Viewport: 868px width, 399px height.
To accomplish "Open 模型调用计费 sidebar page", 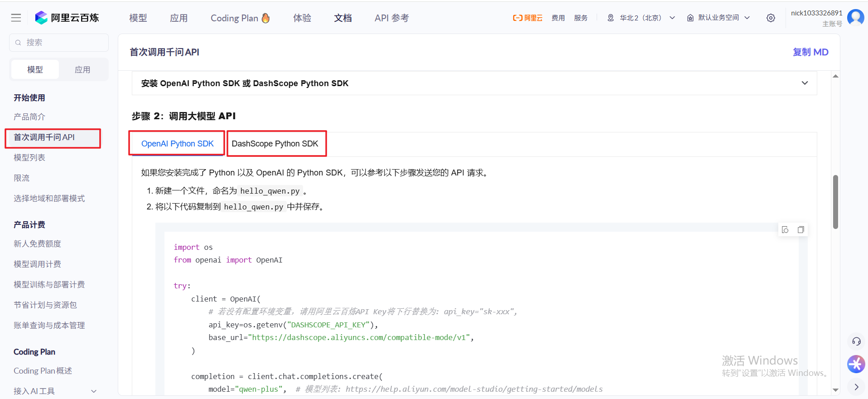I will coord(38,264).
